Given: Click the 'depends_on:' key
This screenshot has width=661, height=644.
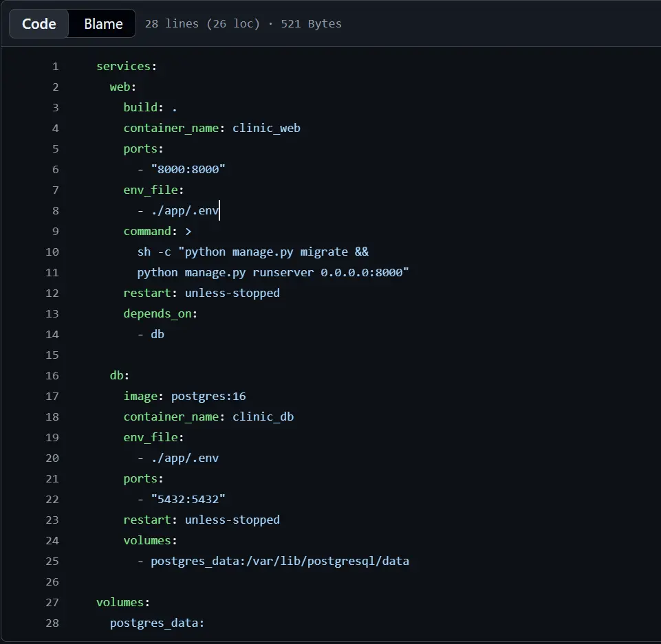Looking at the screenshot, I should 160,314.
